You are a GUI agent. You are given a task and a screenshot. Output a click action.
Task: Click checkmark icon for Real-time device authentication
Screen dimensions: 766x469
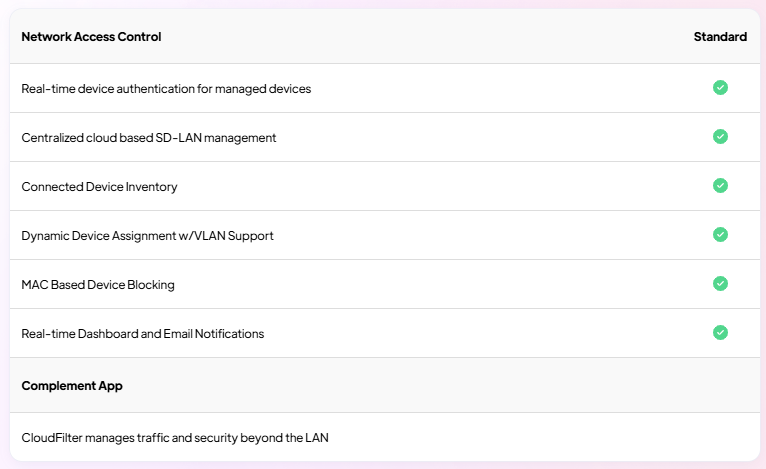(720, 88)
